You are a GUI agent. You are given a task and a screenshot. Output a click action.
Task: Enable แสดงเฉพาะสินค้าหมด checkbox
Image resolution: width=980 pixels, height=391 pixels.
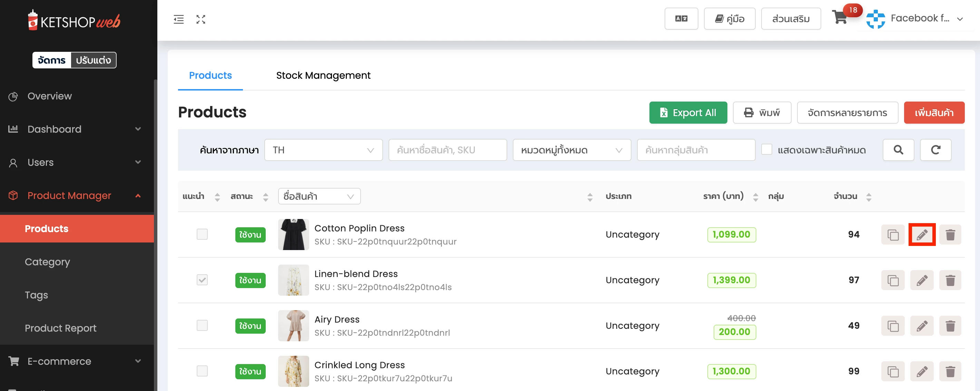767,149
